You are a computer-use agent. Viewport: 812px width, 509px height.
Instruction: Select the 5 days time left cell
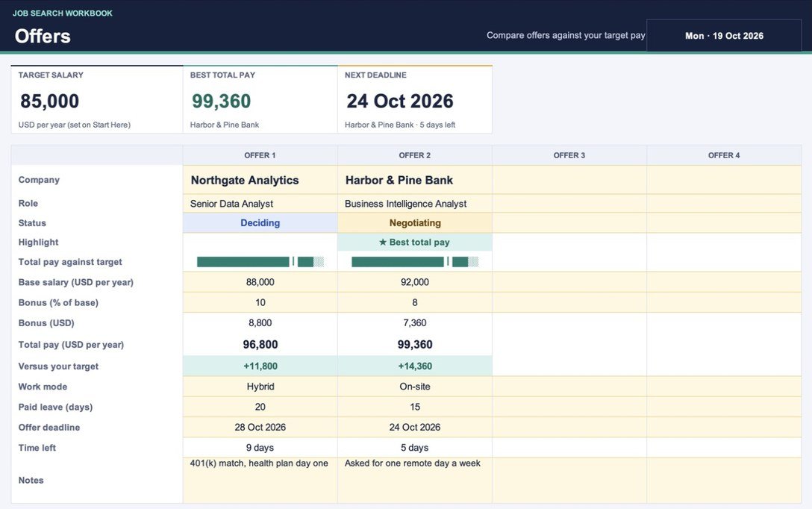[x=415, y=447]
